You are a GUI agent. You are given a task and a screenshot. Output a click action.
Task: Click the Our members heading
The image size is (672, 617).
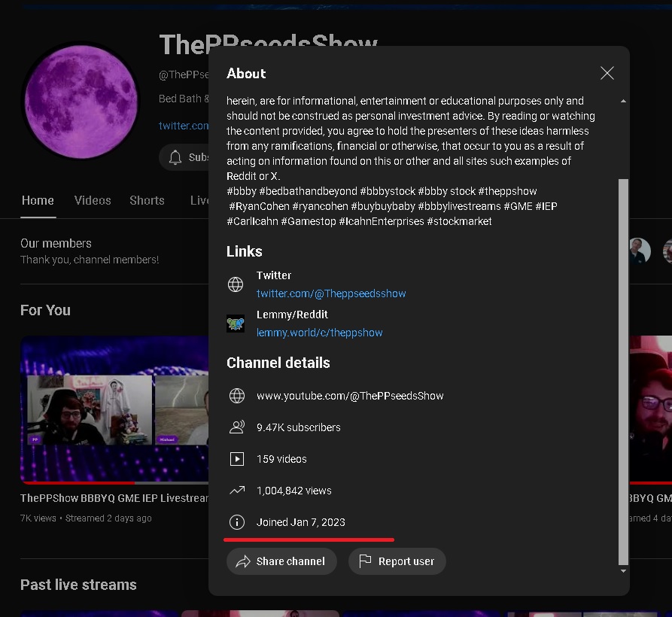(x=56, y=243)
